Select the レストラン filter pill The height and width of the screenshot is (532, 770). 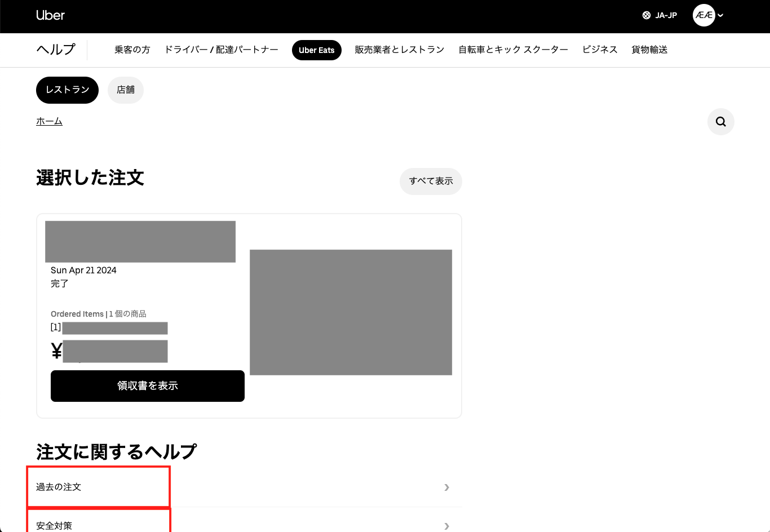[67, 90]
